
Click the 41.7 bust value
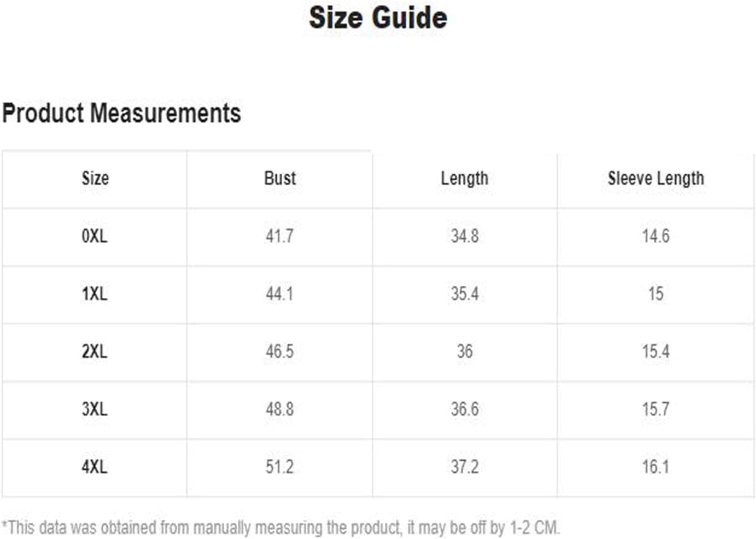[280, 236]
